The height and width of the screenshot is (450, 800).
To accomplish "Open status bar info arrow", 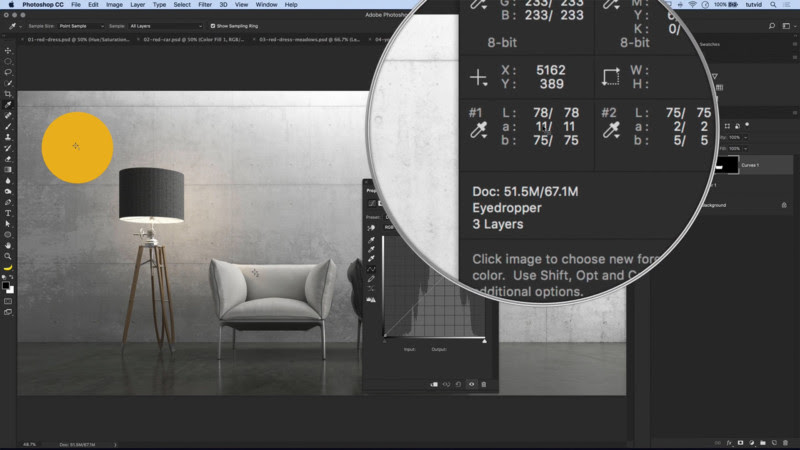I will (x=115, y=444).
